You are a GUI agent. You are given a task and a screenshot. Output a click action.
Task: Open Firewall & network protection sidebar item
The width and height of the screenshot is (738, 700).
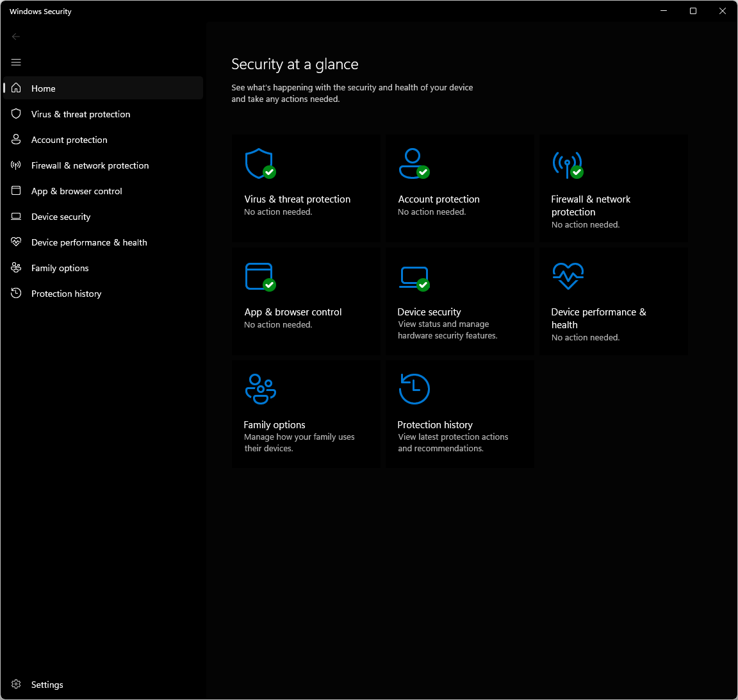(90, 165)
